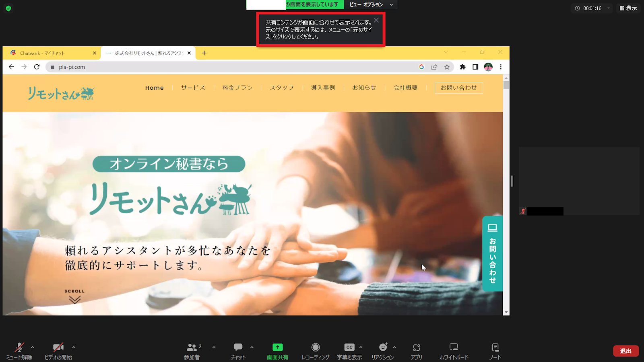Image resolution: width=644 pixels, height=362 pixels.
Task: Go to Home menu item
Action: tap(155, 88)
